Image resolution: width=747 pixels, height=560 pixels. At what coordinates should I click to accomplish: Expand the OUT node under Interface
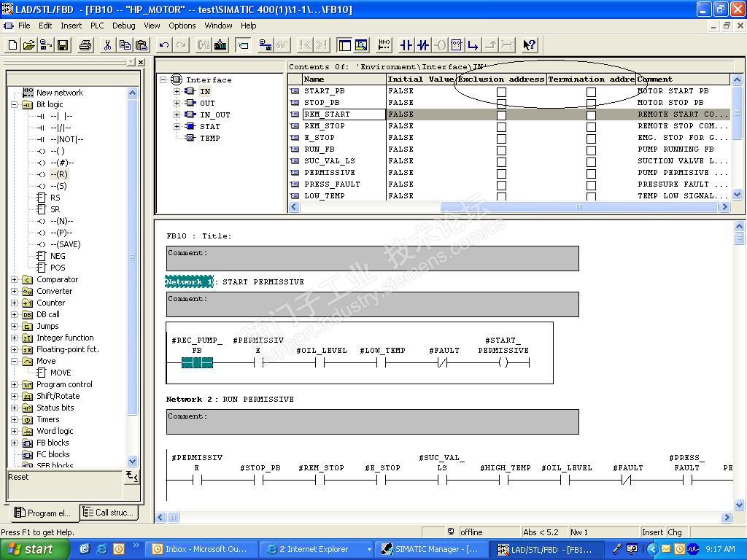tap(177, 104)
